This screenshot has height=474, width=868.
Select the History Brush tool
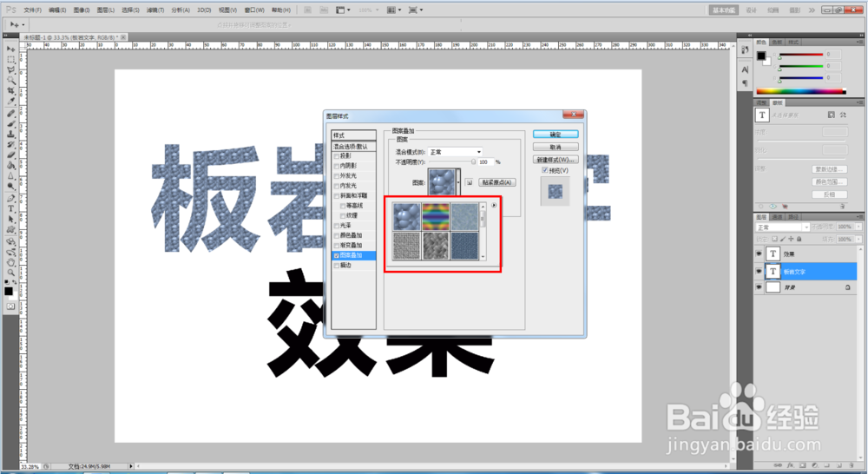(10, 144)
